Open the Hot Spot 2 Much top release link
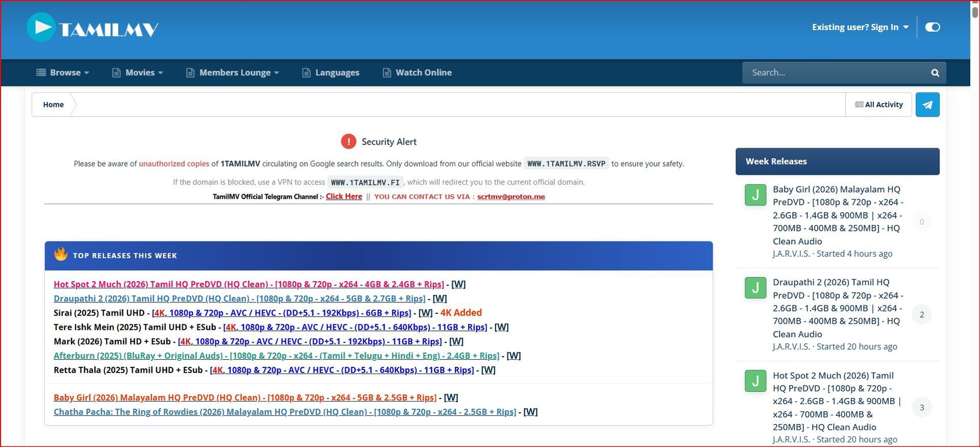Screen dimensions: 980x447 249,284
